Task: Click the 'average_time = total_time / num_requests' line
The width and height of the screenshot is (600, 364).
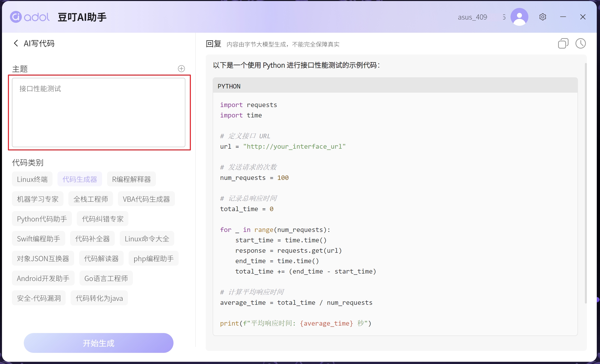Action: [296, 303]
